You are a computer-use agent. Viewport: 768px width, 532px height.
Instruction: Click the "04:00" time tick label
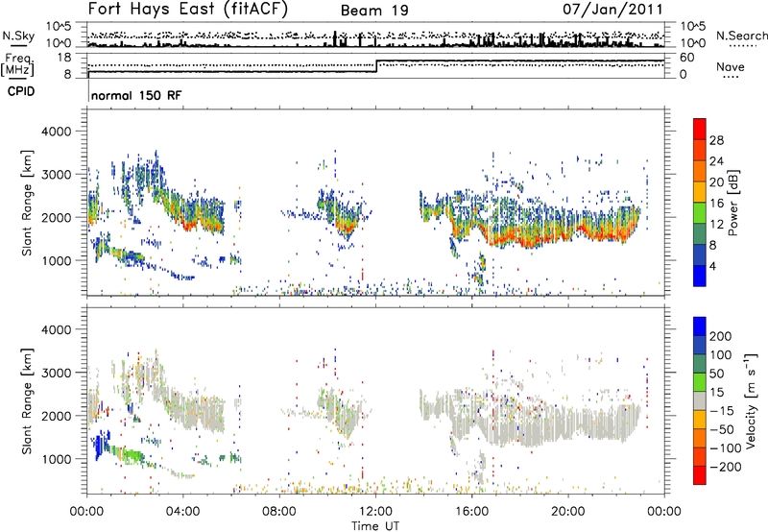[x=182, y=512]
